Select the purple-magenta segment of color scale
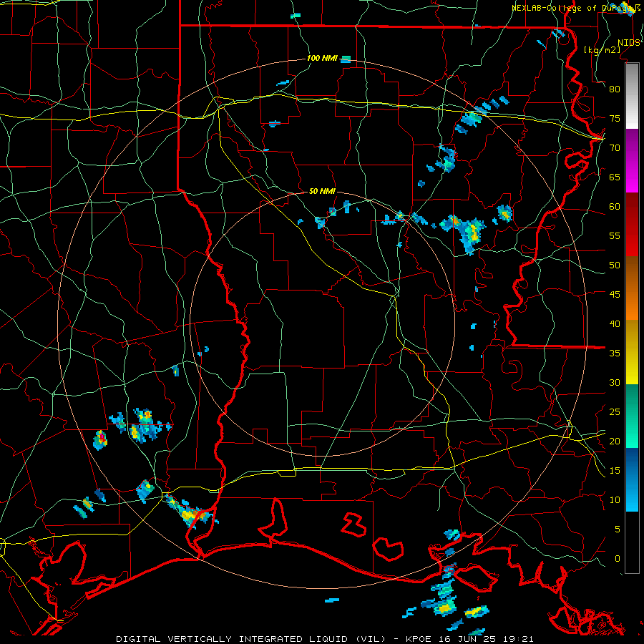This screenshot has width=644, height=644. (632, 161)
